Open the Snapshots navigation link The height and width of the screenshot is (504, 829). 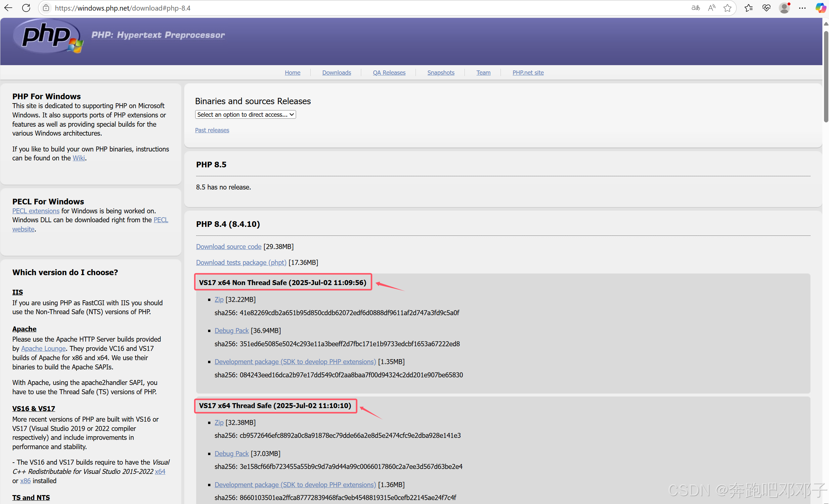point(441,72)
